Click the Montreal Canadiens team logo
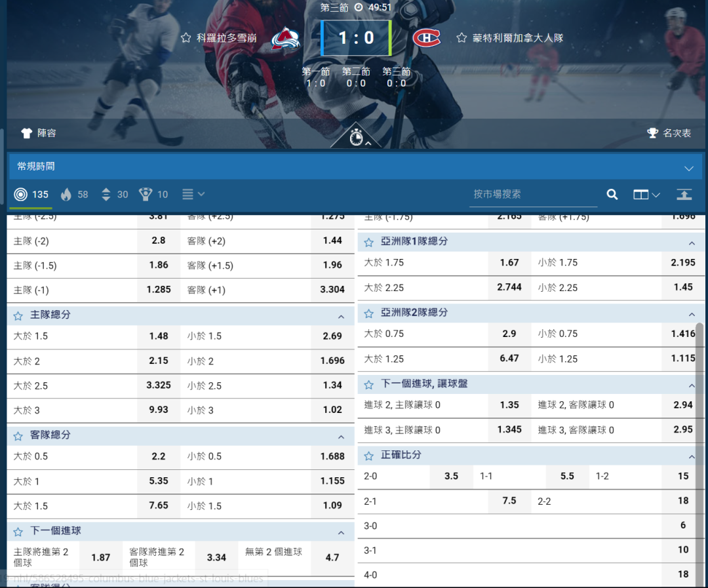This screenshot has height=588, width=708. click(426, 39)
